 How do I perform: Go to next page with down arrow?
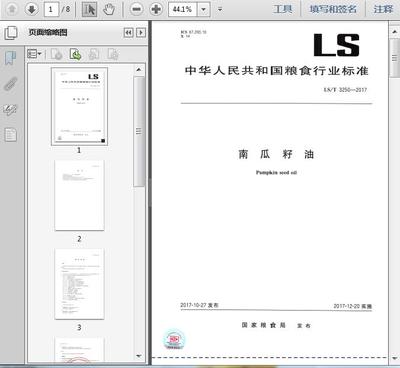(x=32, y=9)
